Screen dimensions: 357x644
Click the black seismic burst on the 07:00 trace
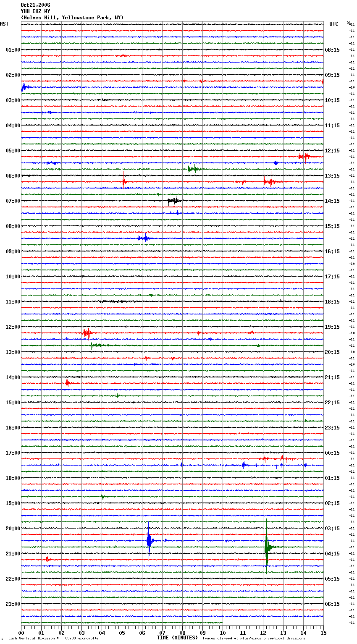pos(174,201)
